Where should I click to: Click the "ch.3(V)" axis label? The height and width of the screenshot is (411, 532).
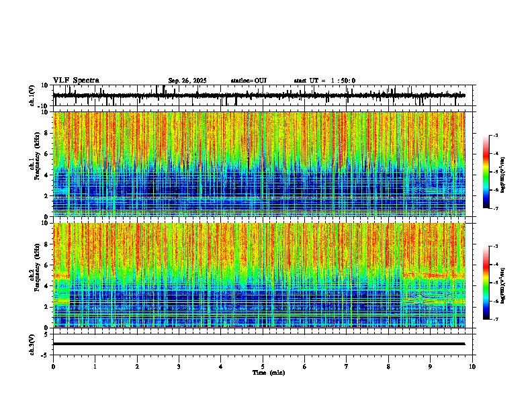pyautogui.click(x=32, y=345)
